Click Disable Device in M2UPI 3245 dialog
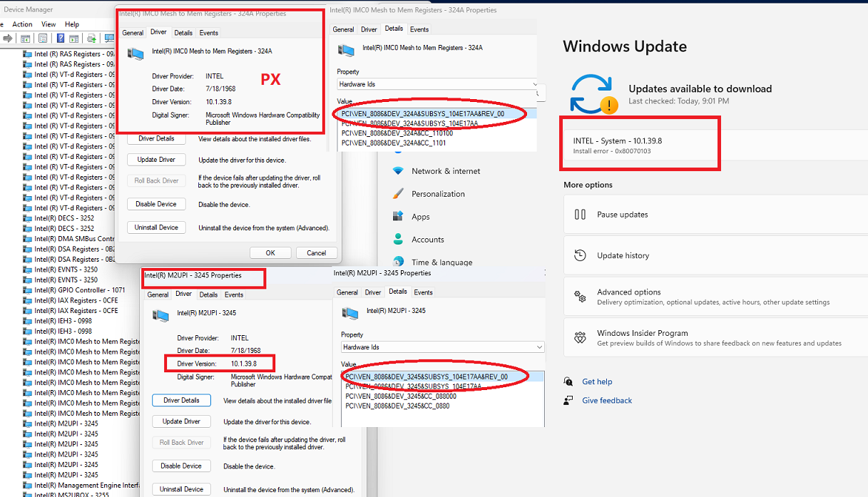Viewport: 868px width, 497px height. [x=181, y=466]
